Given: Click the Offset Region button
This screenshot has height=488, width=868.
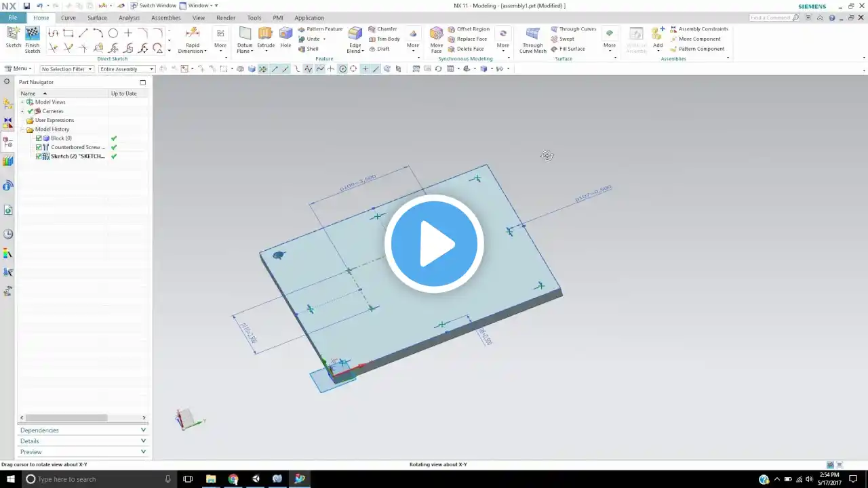Looking at the screenshot, I should point(469,29).
